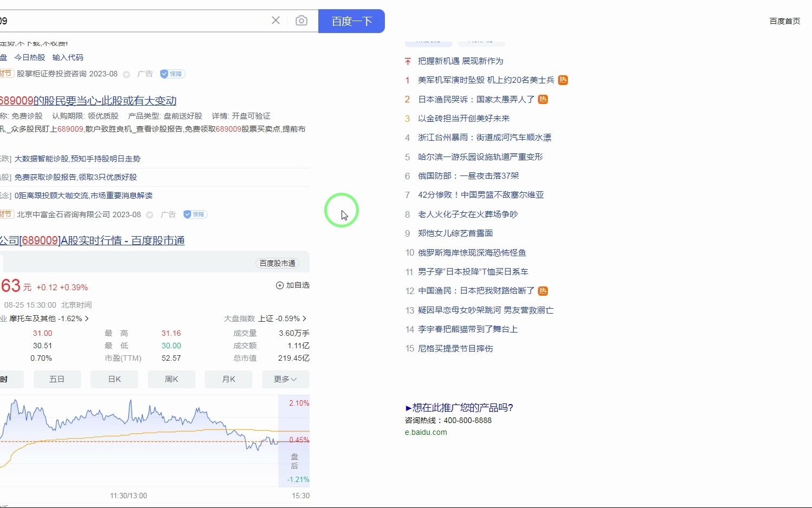Click the 成交量 value 3.60万手
This screenshot has height=508, width=812.
[294, 334]
